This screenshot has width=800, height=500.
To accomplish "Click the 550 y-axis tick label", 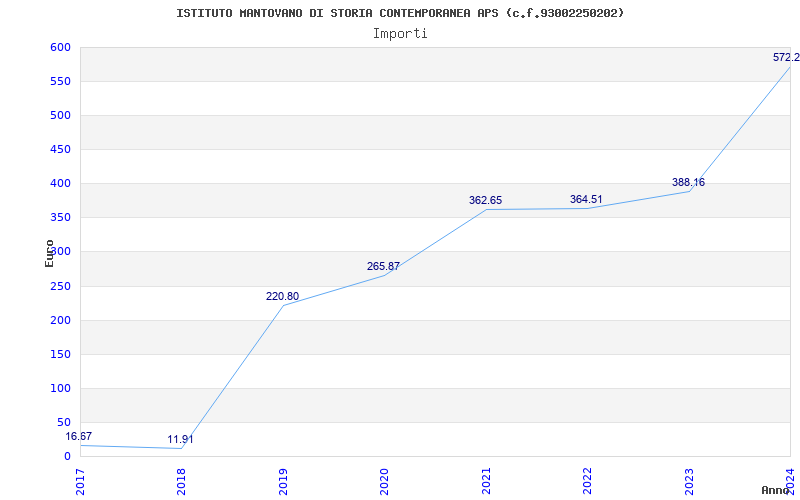I will (60, 82).
